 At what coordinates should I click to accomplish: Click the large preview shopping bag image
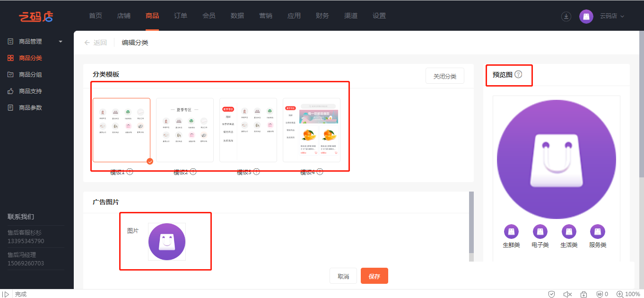[557, 159]
